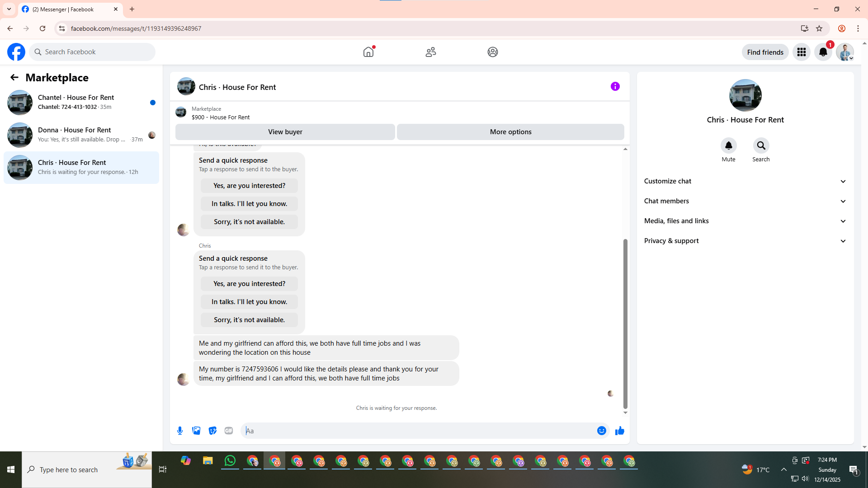Click the voice clip microphone icon
868x488 pixels.
[180, 431]
